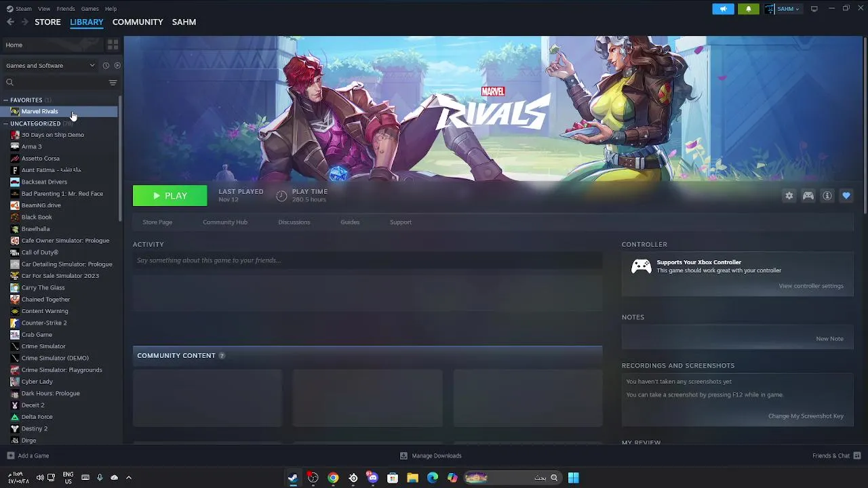Select Assetto Corsa in the library
868x488 pixels.
coord(40,159)
